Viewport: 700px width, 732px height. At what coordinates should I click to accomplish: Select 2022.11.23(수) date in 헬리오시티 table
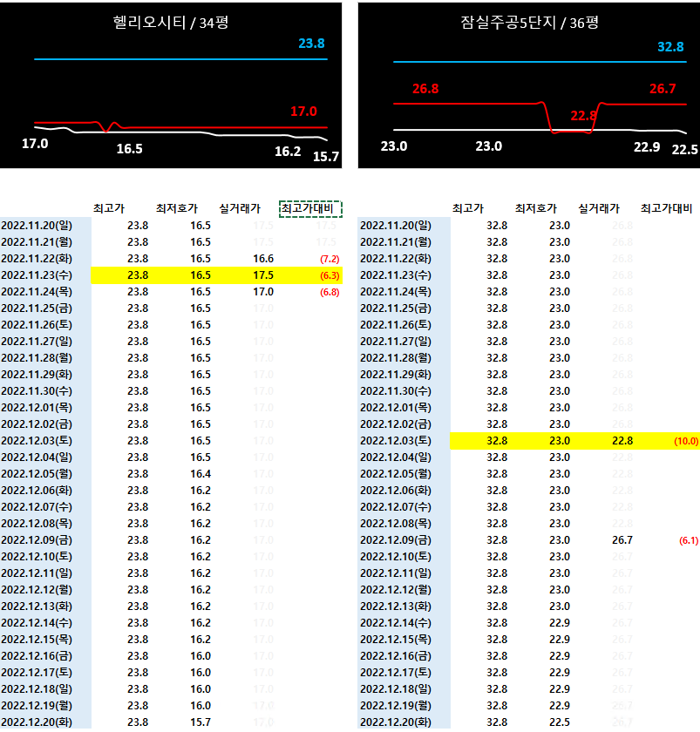tap(37, 275)
